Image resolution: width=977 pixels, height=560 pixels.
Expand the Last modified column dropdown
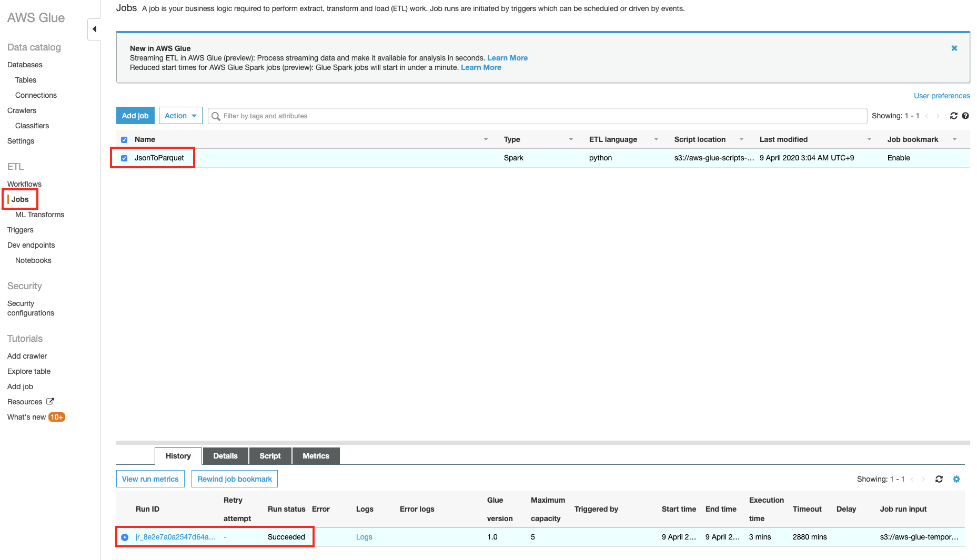pos(869,139)
